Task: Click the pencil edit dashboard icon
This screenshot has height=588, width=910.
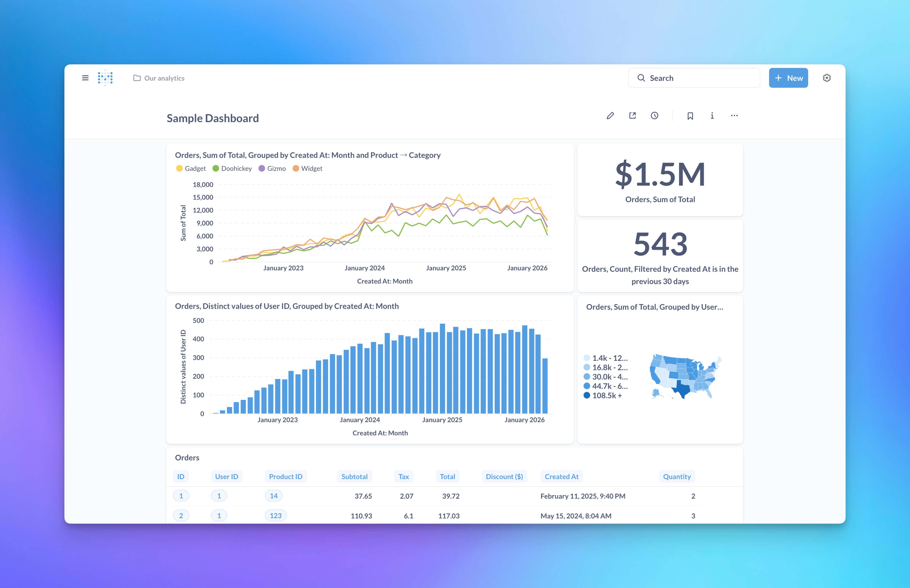Action: pyautogui.click(x=610, y=116)
